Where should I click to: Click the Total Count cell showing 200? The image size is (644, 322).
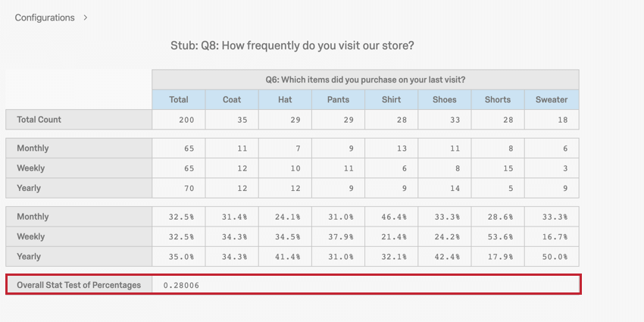pyautogui.click(x=179, y=120)
